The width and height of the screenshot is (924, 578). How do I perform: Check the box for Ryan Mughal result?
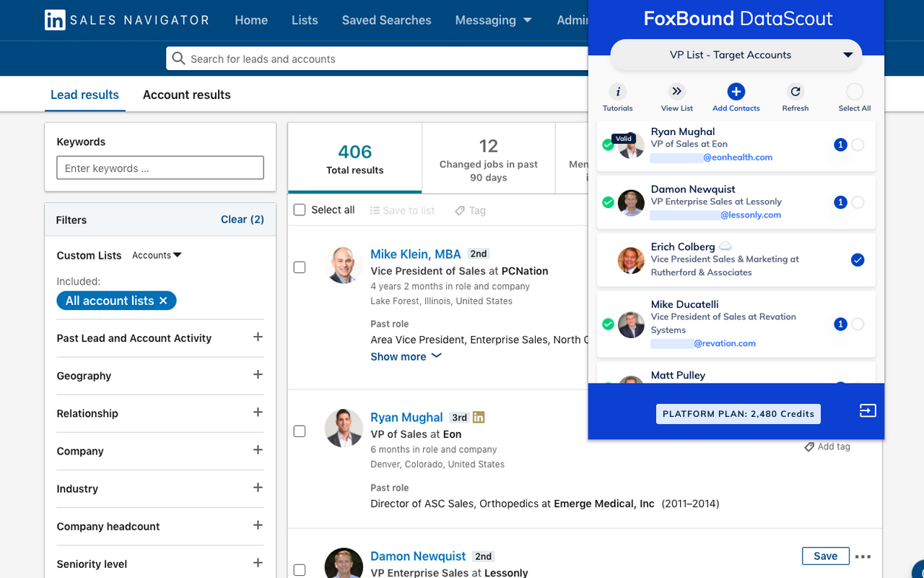tap(300, 431)
